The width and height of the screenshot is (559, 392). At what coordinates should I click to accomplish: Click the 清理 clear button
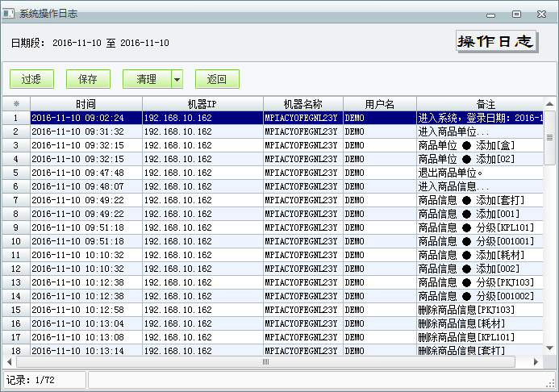click(147, 79)
